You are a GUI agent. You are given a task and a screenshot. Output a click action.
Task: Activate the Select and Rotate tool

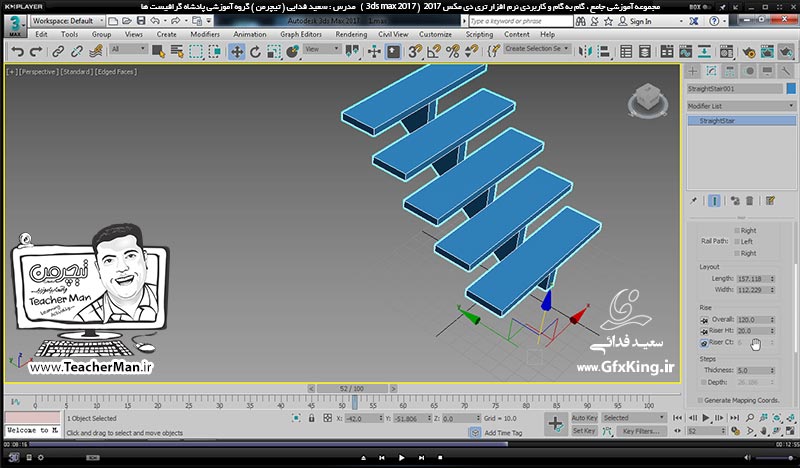click(255, 52)
